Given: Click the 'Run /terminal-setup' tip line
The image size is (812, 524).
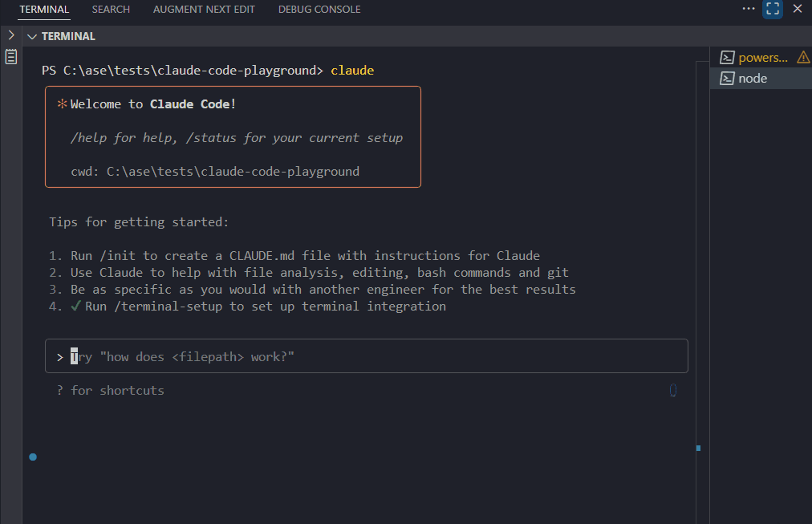Looking at the screenshot, I should coord(265,306).
